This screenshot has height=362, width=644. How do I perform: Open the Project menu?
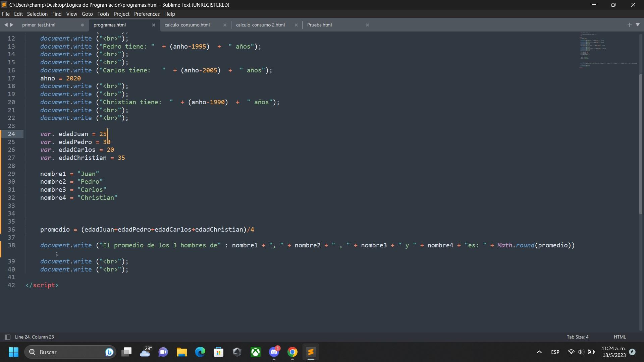point(121,14)
